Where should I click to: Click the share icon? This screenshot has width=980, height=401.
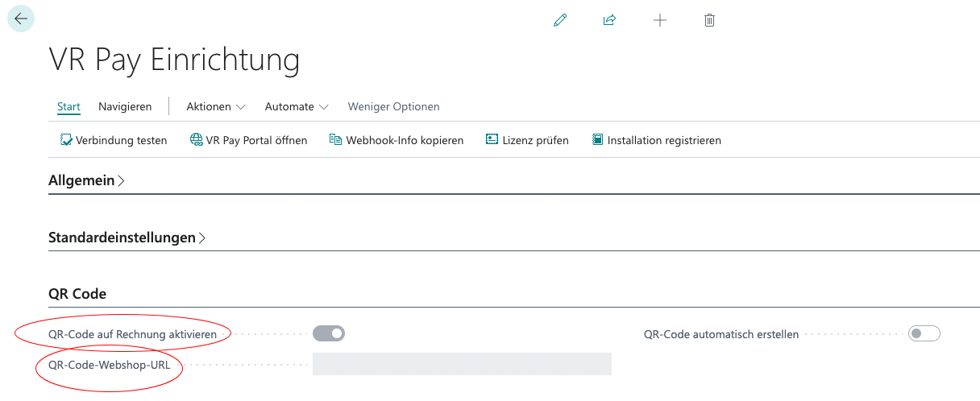609,20
